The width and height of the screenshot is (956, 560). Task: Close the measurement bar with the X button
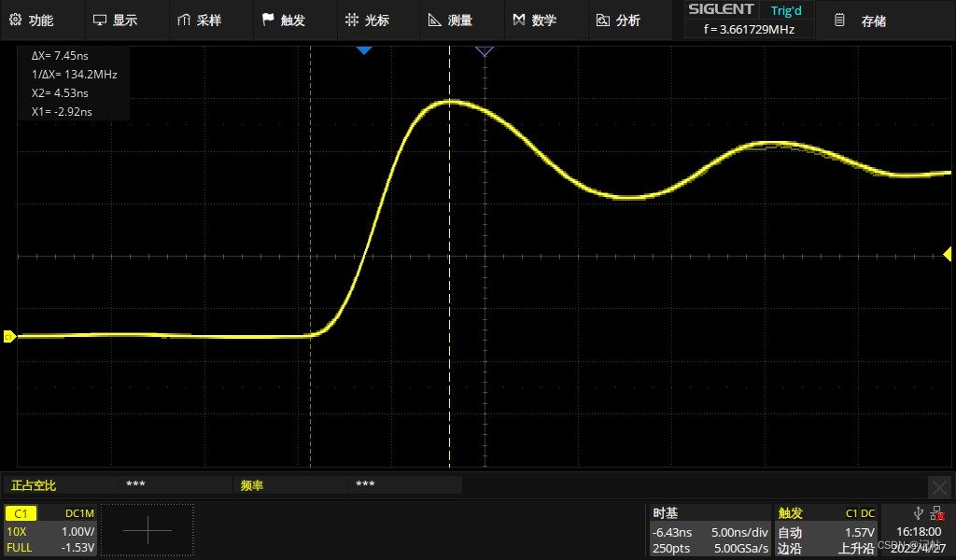(x=939, y=487)
